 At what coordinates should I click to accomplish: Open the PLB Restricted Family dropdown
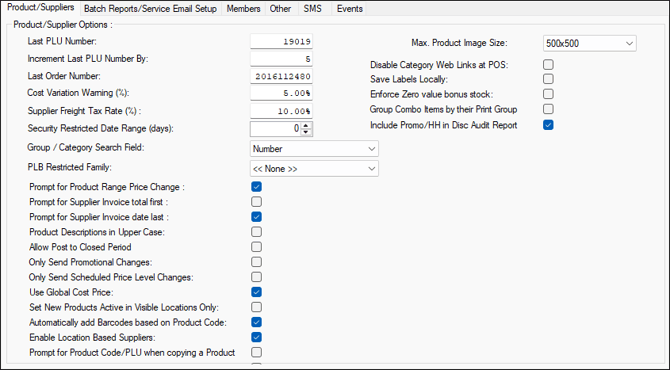pyautogui.click(x=314, y=169)
